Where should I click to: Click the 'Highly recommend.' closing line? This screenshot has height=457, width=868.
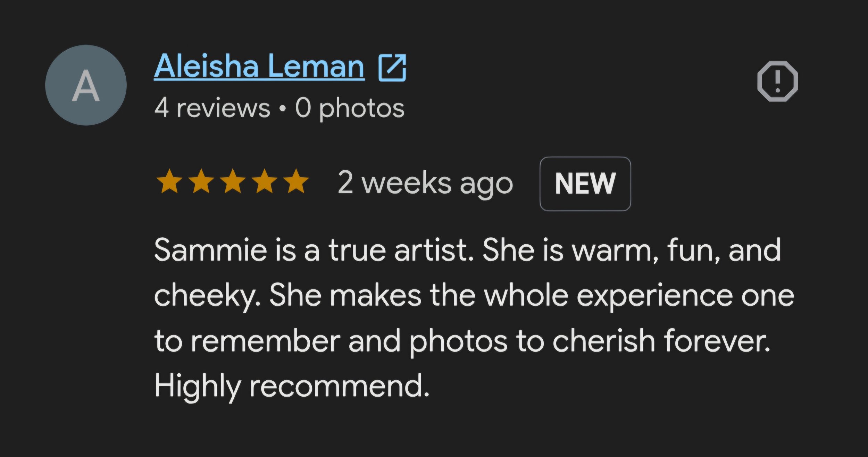point(292,387)
